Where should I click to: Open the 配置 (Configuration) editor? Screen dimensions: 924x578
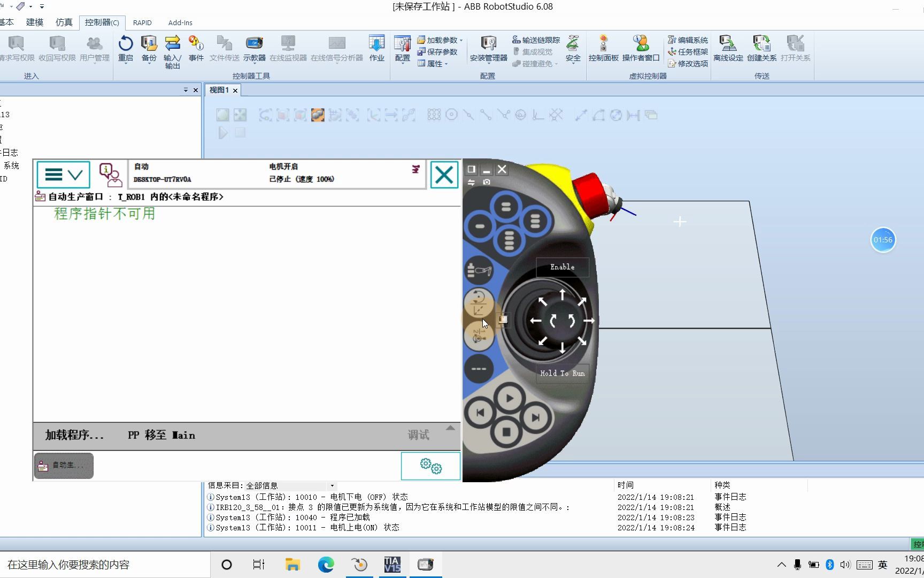[402, 49]
